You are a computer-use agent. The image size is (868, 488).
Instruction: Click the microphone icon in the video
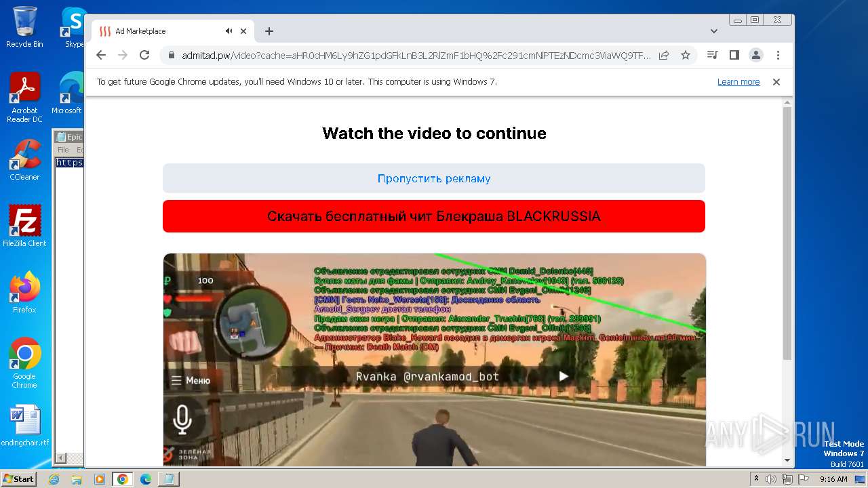point(182,420)
